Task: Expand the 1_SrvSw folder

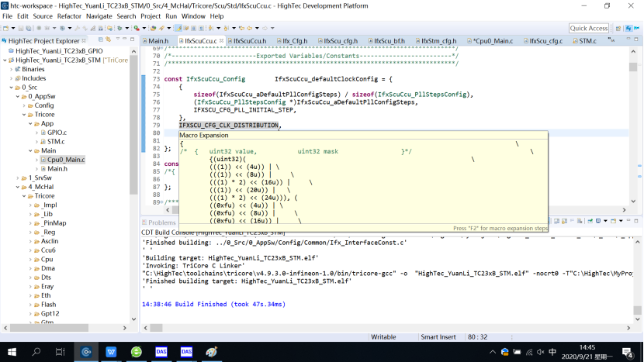Action: (x=18, y=178)
